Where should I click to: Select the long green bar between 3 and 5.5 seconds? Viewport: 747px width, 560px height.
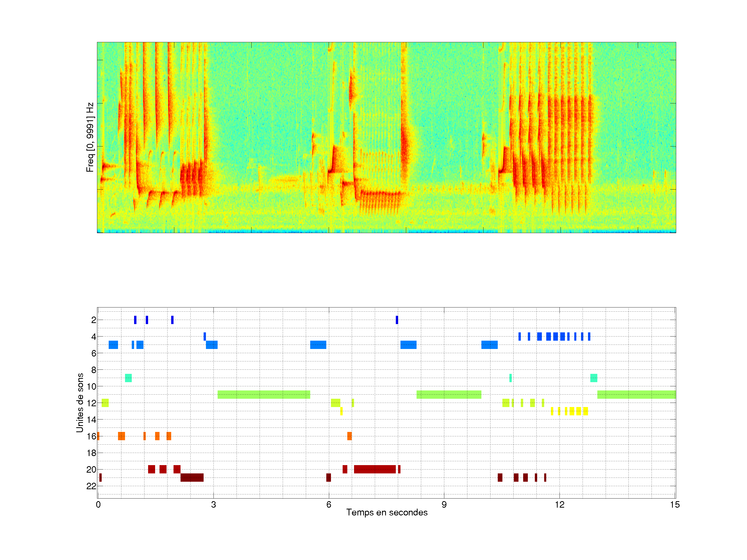(264, 394)
